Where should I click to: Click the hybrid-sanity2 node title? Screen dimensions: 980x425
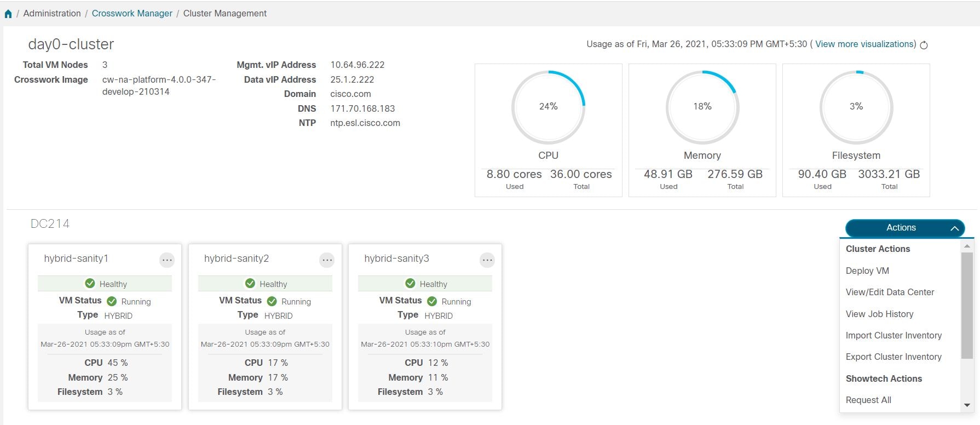click(x=237, y=259)
